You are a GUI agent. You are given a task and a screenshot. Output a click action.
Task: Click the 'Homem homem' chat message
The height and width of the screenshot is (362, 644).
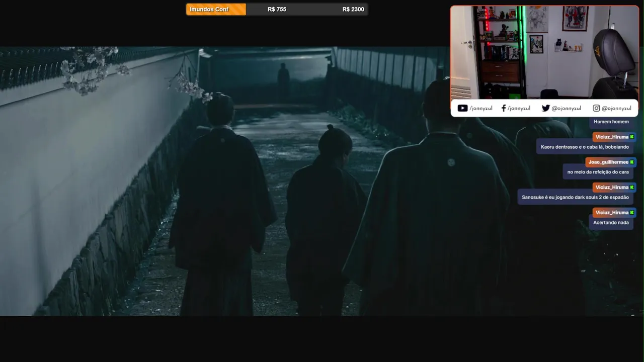click(611, 122)
